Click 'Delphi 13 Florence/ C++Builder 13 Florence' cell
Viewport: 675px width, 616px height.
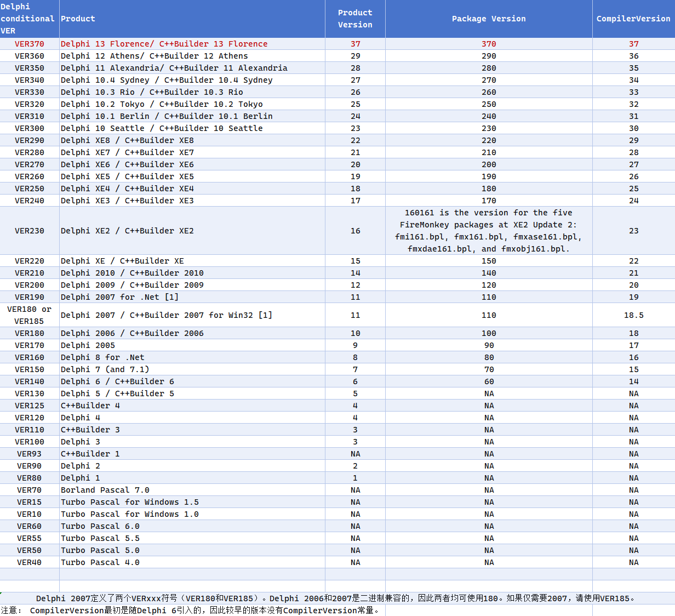click(x=192, y=44)
